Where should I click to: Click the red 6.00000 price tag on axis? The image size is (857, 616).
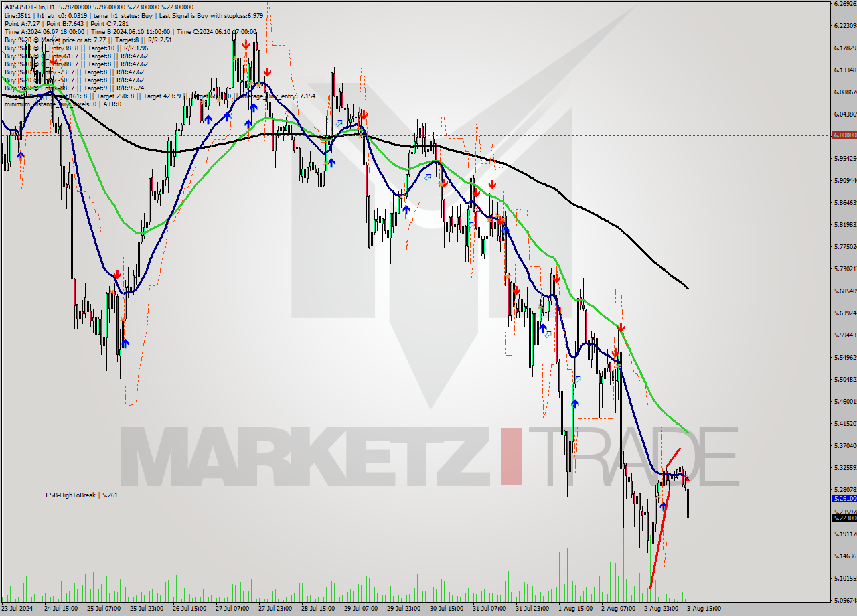844,135
